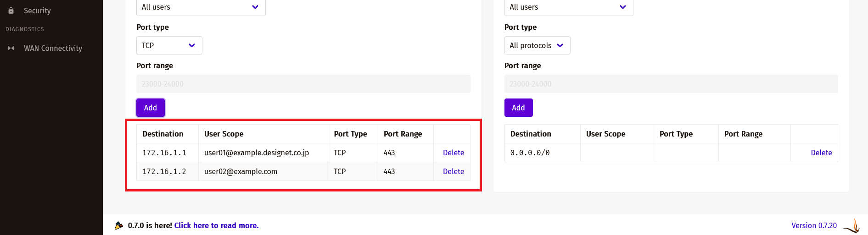The height and width of the screenshot is (235, 868).
Task: Open the All protocols port type dropdown
Action: click(538, 45)
